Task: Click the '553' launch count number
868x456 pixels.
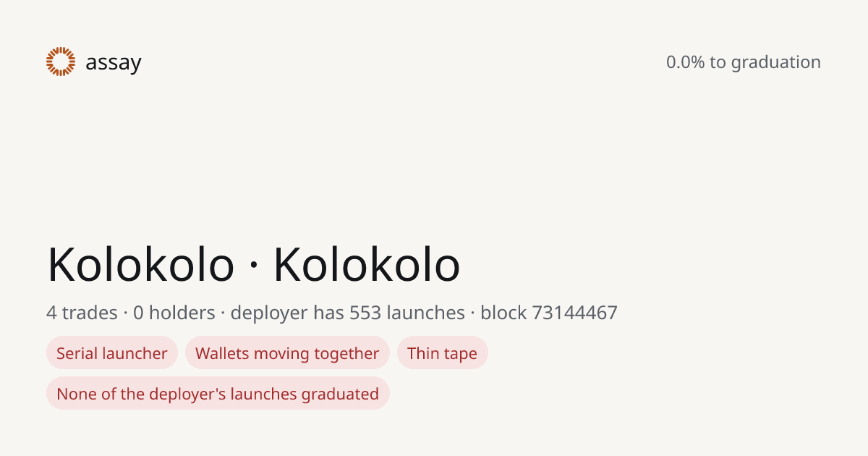Action: click(365, 313)
